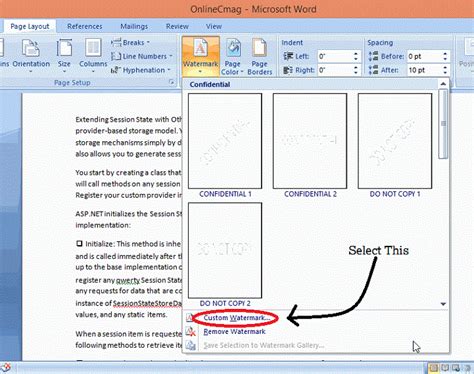Image resolution: width=474 pixels, height=374 pixels.
Task: Open the Breaks dropdown
Action: point(130,43)
